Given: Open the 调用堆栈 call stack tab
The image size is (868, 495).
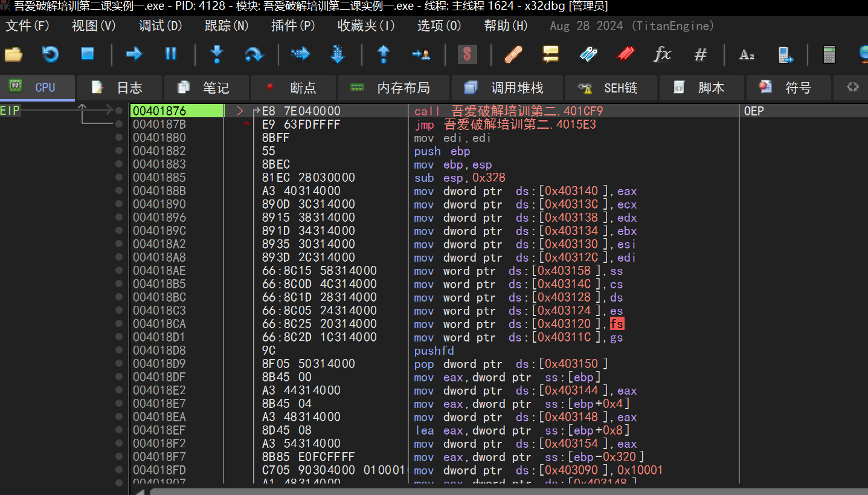Looking at the screenshot, I should click(507, 88).
